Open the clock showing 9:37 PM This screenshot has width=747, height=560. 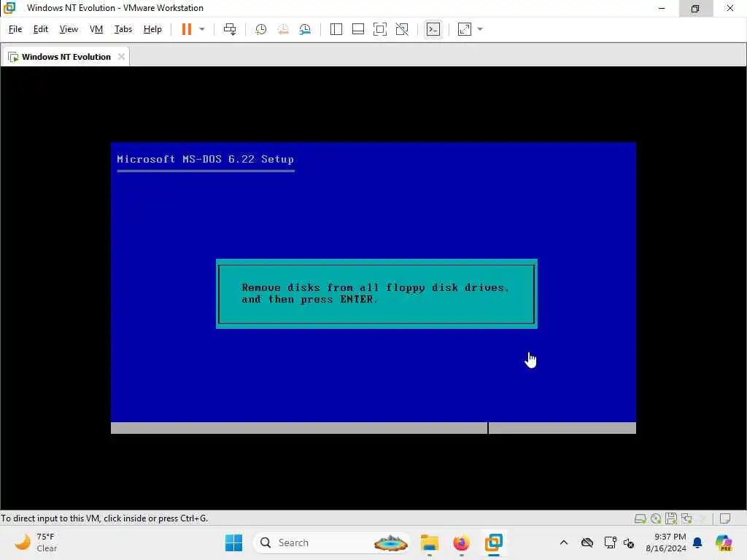(665, 542)
